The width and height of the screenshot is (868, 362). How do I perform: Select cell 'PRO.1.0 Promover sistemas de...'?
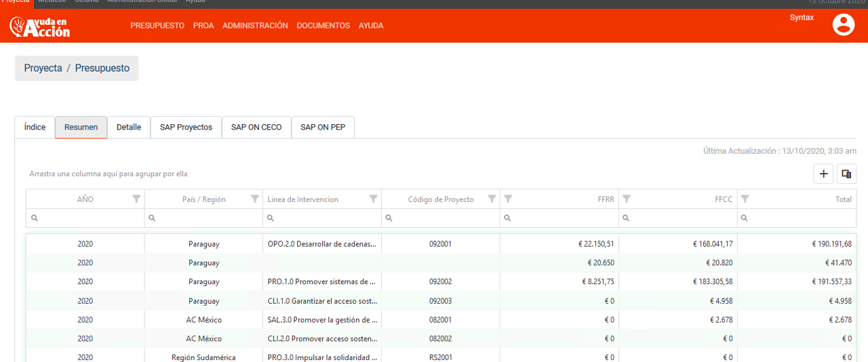click(x=322, y=282)
